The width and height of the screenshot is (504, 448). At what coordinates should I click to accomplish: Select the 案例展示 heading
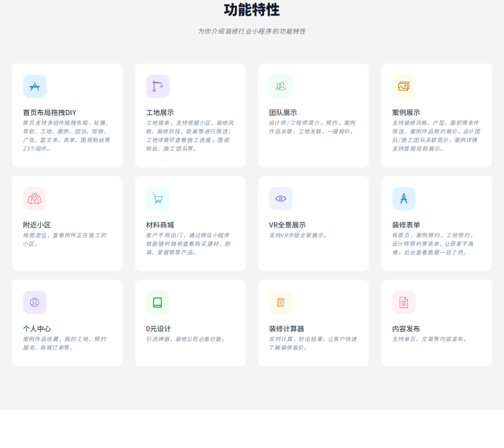coord(406,113)
